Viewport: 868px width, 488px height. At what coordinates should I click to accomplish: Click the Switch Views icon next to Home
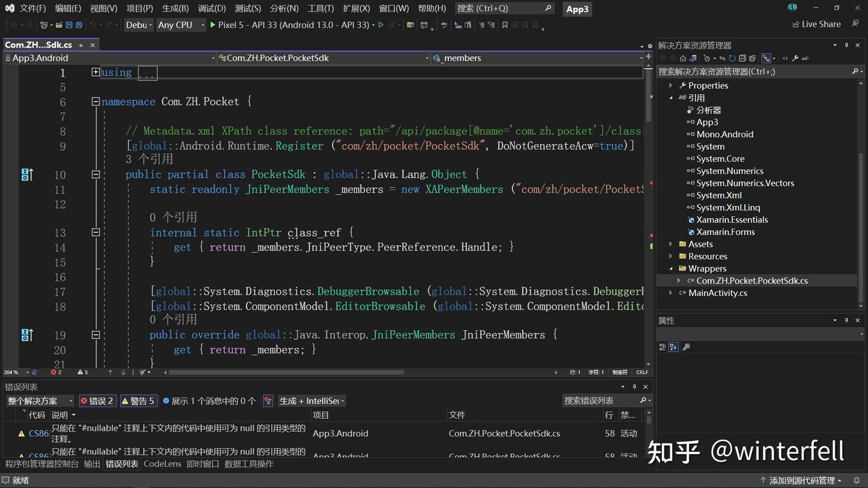(x=693, y=58)
